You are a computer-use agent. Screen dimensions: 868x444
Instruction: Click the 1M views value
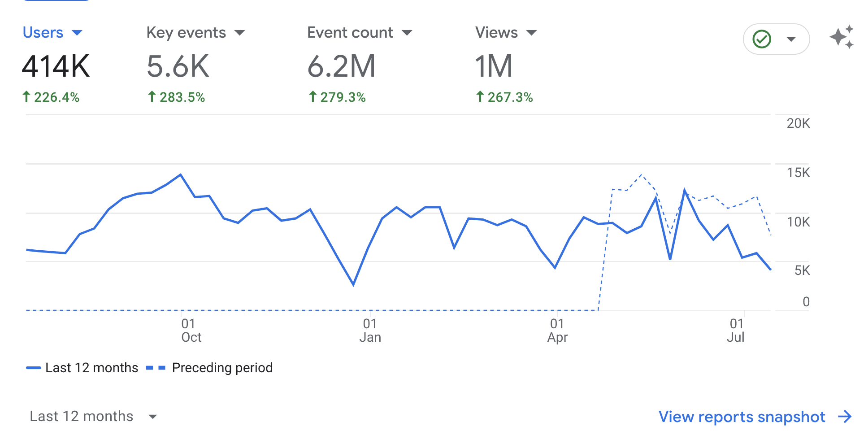pyautogui.click(x=494, y=66)
